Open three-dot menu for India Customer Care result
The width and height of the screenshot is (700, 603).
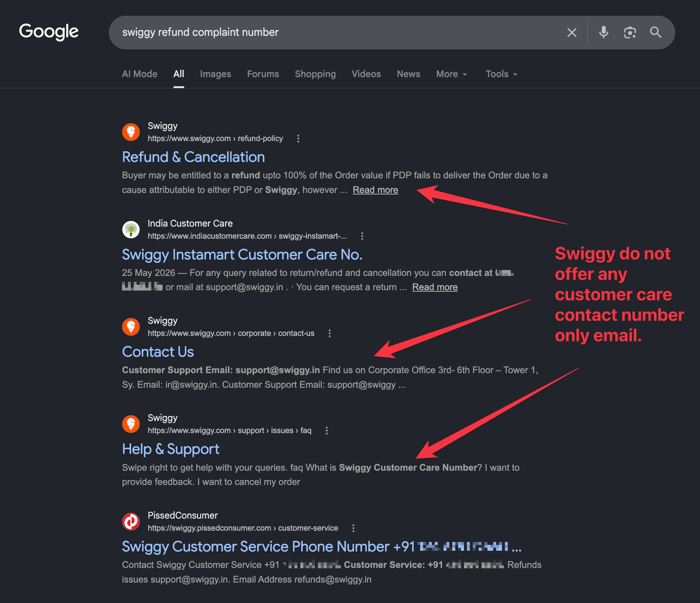tap(362, 236)
